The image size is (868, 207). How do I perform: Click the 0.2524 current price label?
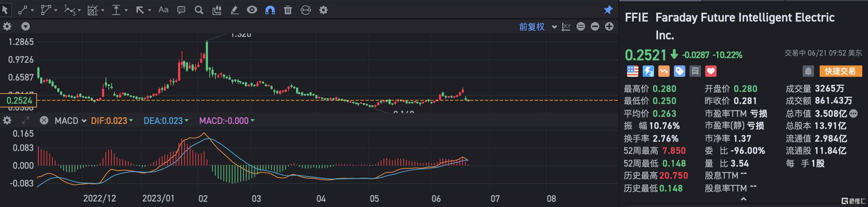(x=18, y=100)
